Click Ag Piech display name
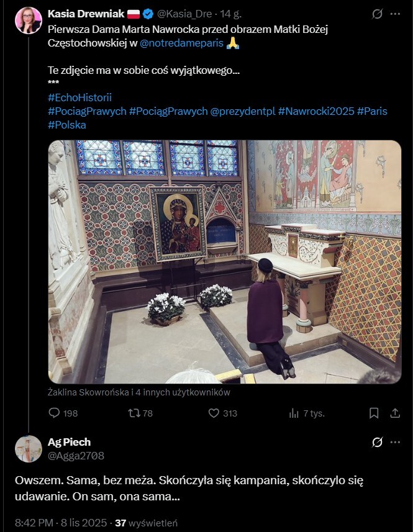This screenshot has width=413, height=532. pos(69,442)
